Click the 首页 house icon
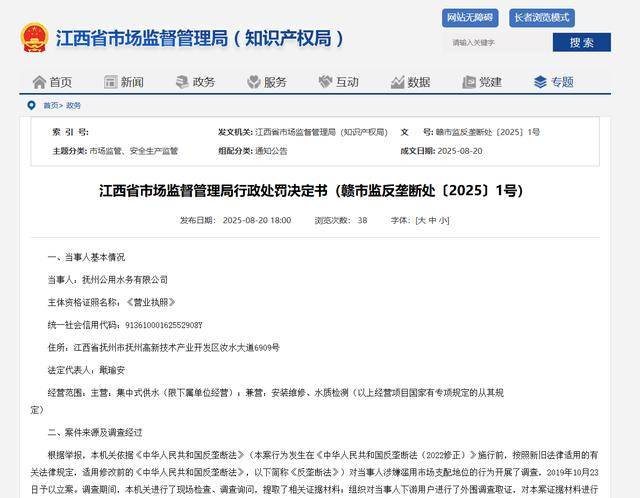Viewport: 640px width, 498px height. (x=39, y=82)
